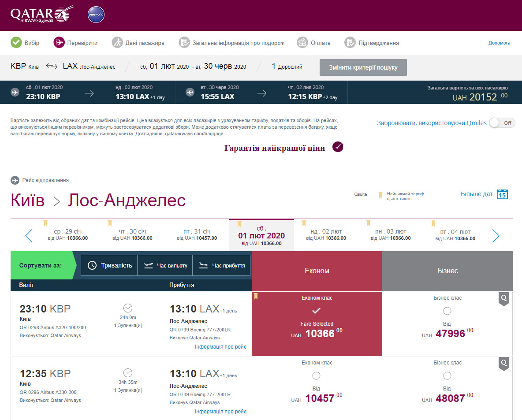Click the Підтвердження confirmation icon
Viewport: 522px width, 420px height.
(350, 43)
